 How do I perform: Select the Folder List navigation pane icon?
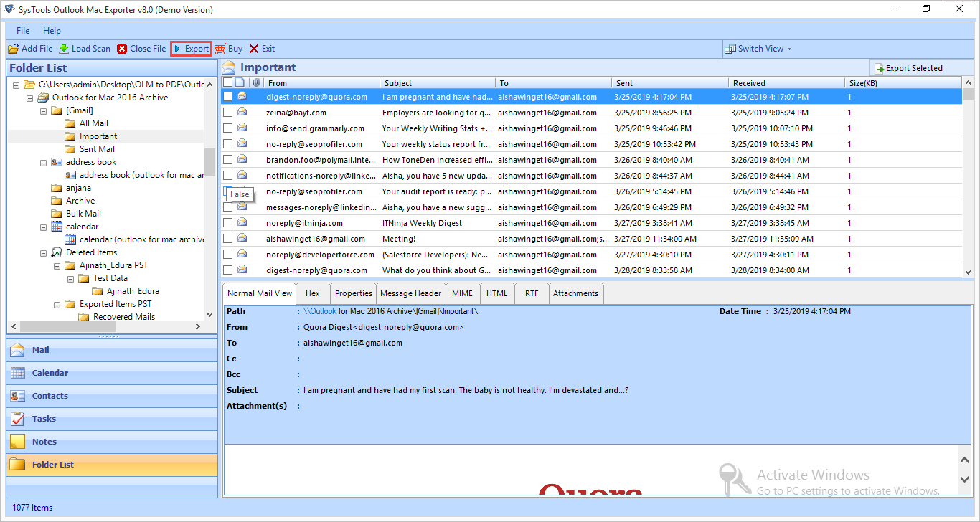click(x=17, y=465)
